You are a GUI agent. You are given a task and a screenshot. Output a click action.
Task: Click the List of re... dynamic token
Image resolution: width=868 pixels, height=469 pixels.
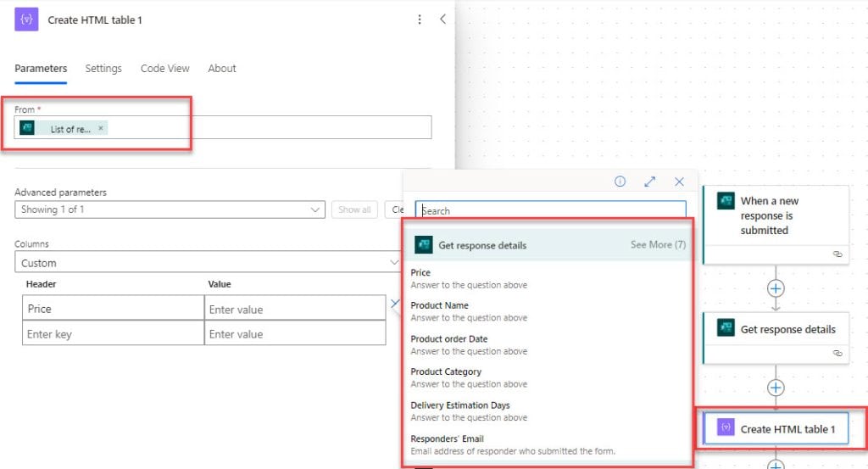point(63,128)
